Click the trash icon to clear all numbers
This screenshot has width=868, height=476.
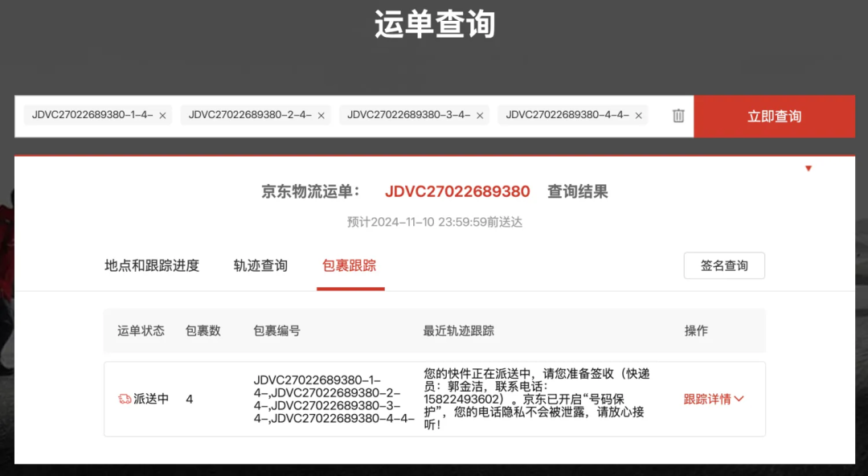(678, 116)
